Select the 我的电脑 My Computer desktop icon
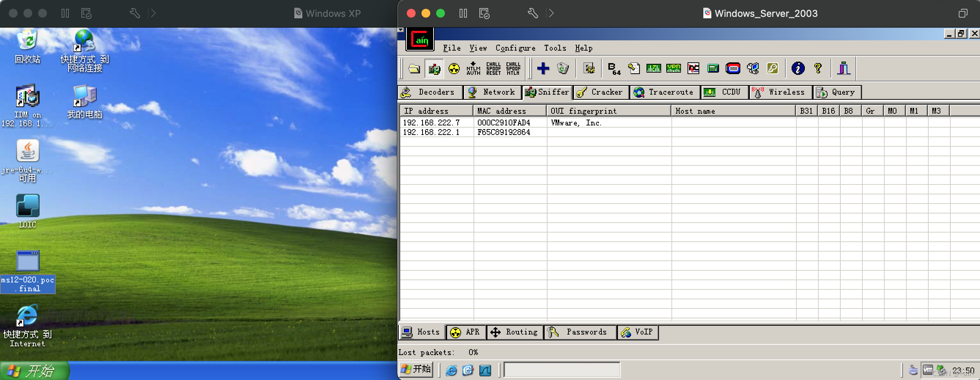The height and width of the screenshot is (380, 980). [84, 102]
